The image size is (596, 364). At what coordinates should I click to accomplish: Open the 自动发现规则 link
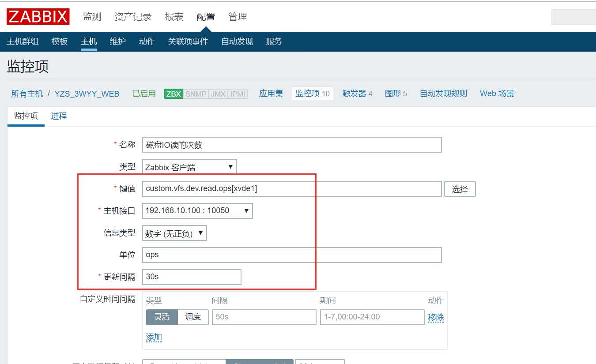(x=443, y=94)
